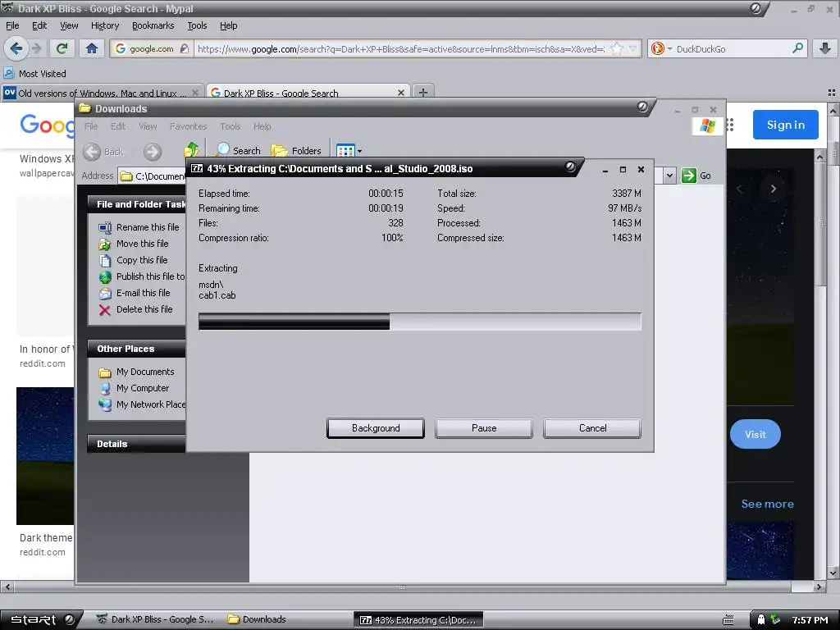Open Favorites menu in Downloads
Screen dimensions: 840x630
click(188, 126)
